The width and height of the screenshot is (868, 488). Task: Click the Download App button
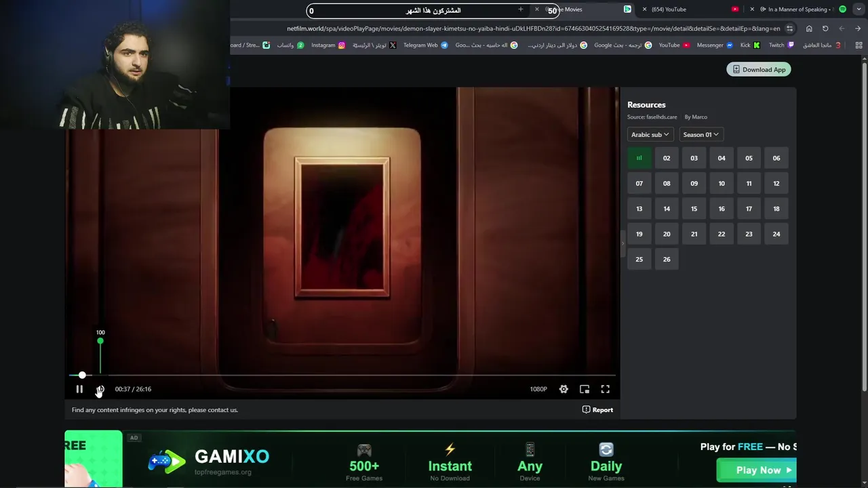coord(758,69)
